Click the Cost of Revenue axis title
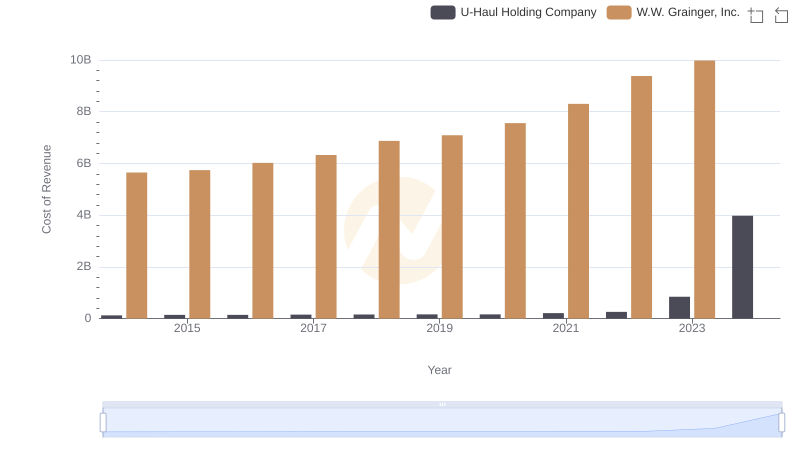The image size is (800, 461). [x=46, y=189]
